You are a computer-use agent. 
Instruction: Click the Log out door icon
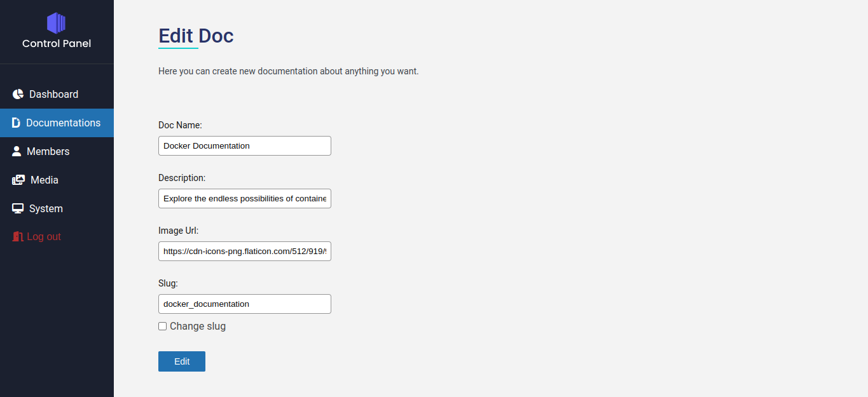(18, 236)
